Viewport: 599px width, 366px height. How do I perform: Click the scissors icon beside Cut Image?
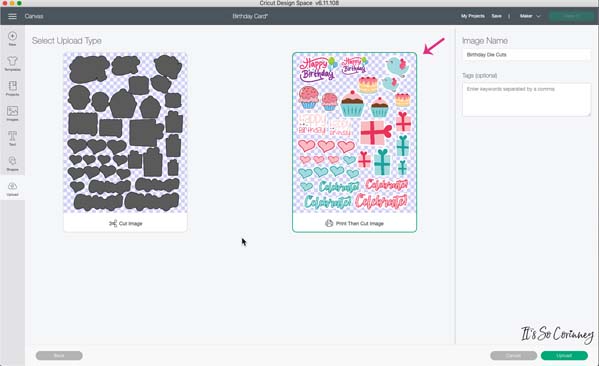(x=113, y=223)
